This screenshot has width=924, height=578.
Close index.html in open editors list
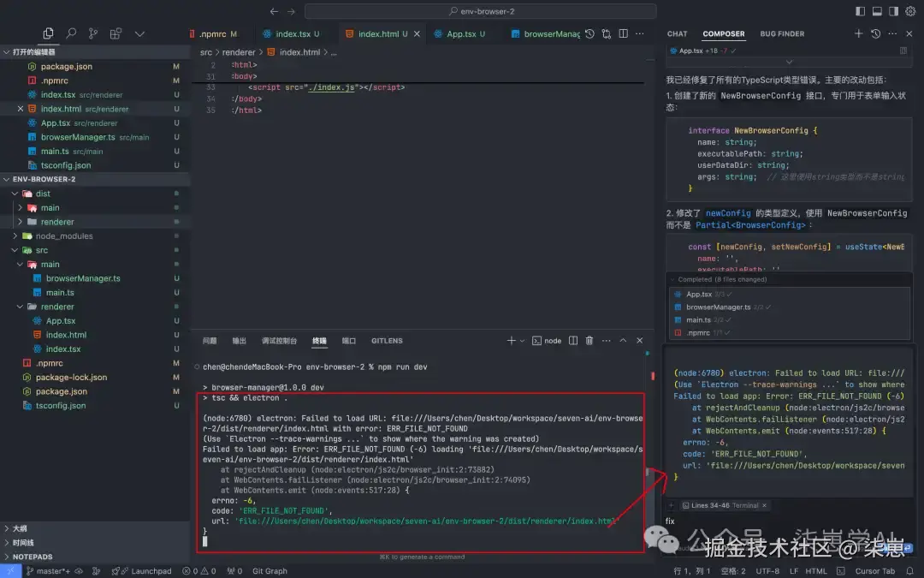[21, 109]
